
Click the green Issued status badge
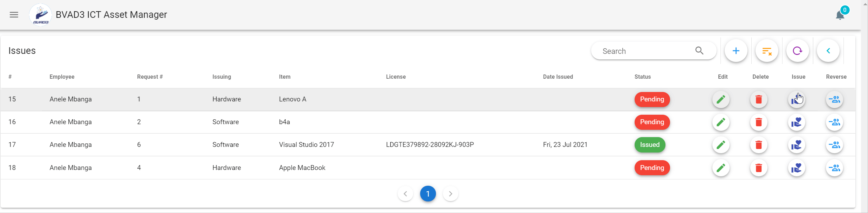click(x=650, y=145)
